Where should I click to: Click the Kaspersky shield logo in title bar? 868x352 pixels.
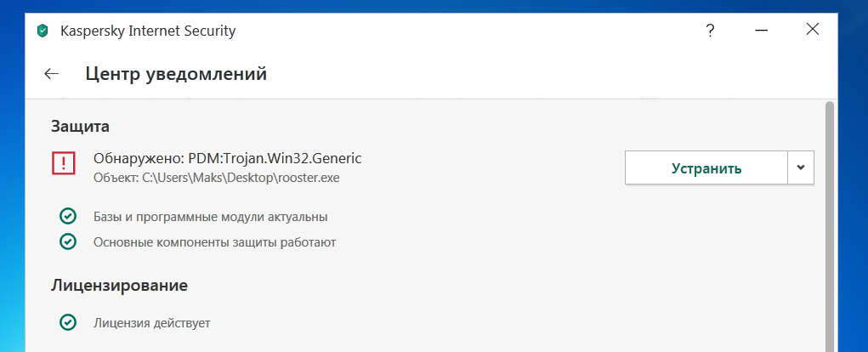pos(43,31)
